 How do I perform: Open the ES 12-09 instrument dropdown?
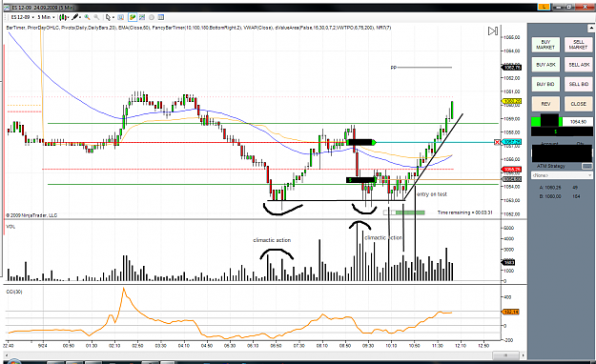point(23,17)
